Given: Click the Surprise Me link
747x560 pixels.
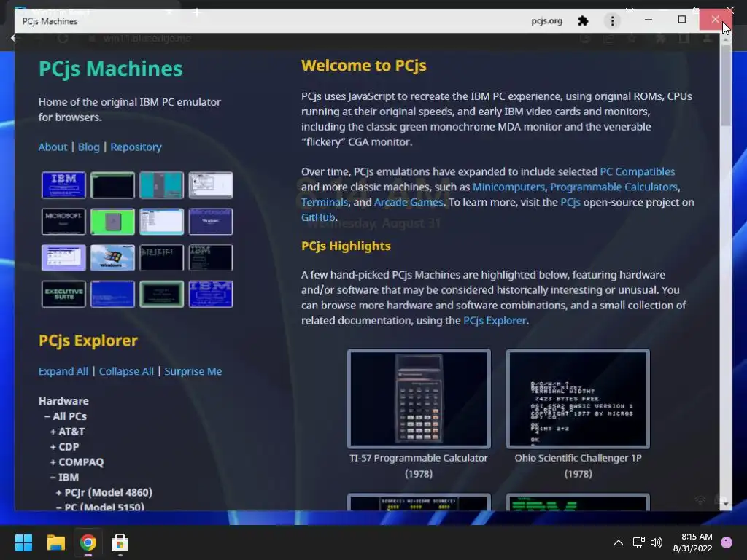Looking at the screenshot, I should click(193, 371).
